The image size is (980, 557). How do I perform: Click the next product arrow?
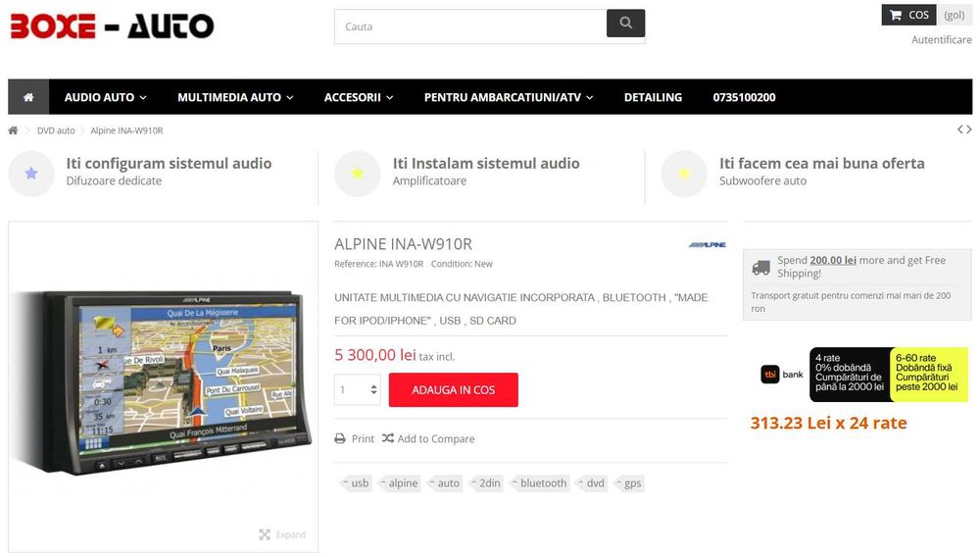point(969,129)
